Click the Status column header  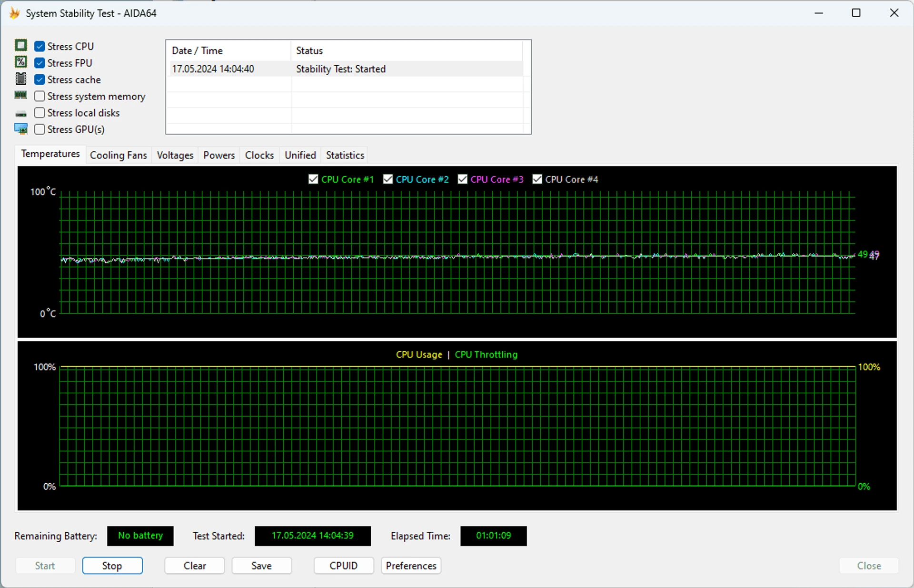click(x=407, y=50)
